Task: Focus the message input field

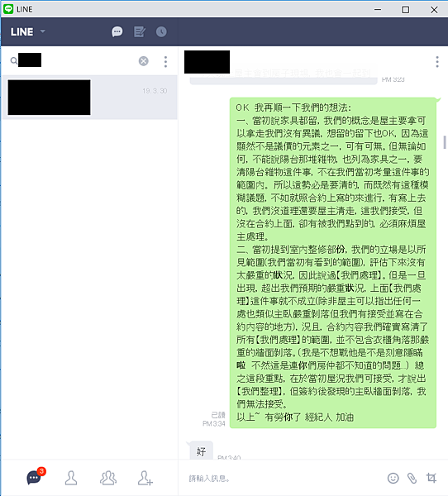Action: click(x=282, y=479)
